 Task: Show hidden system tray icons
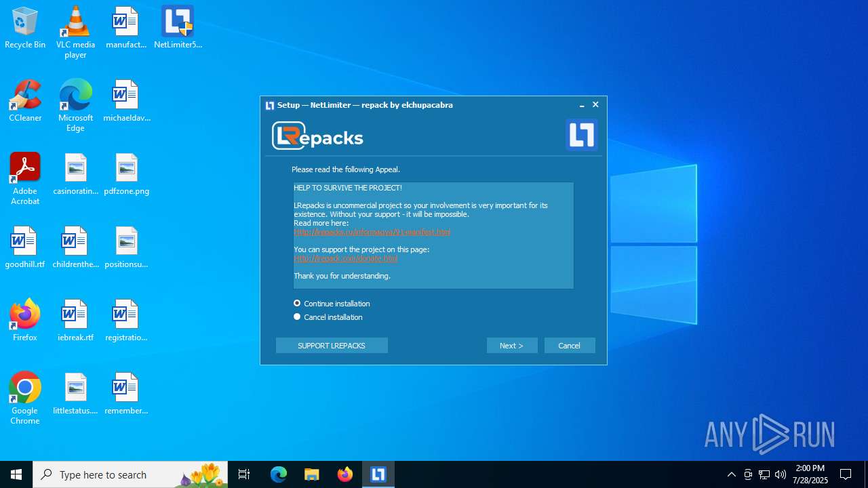click(x=731, y=474)
